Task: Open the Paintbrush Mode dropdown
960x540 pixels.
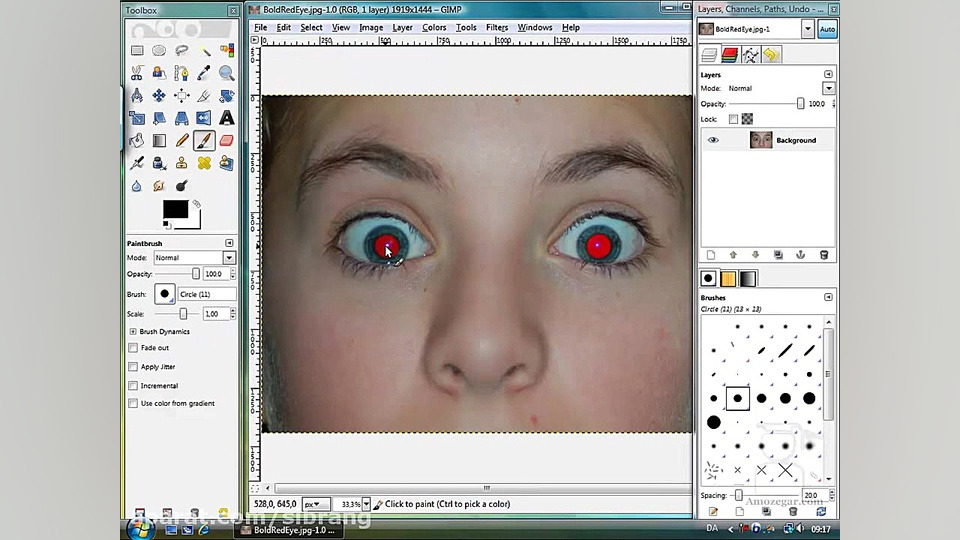Action: (x=229, y=258)
